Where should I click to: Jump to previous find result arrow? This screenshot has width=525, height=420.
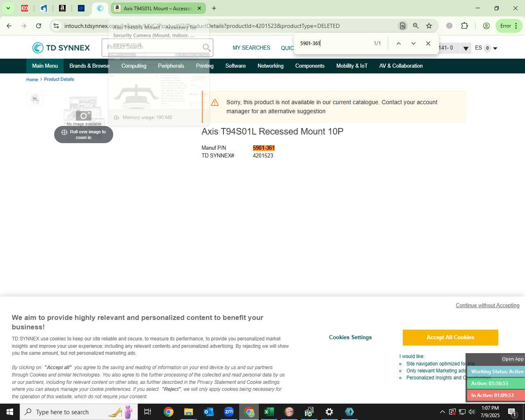398,43
